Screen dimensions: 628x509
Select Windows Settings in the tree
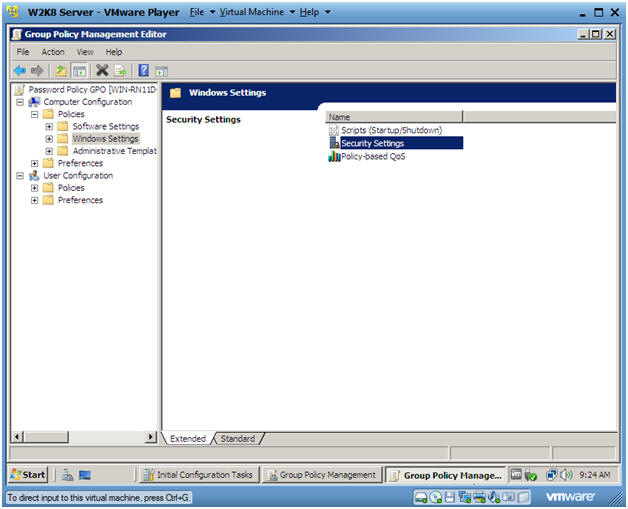[105, 139]
